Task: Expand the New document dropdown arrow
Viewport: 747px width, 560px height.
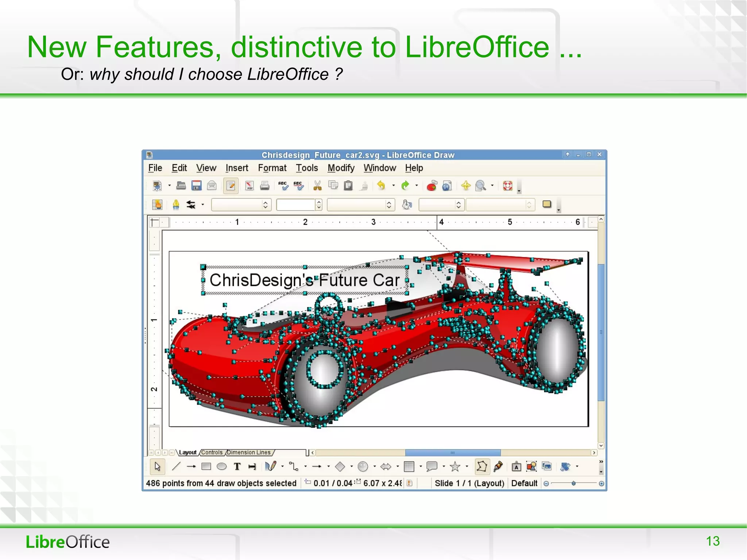Action: point(169,186)
